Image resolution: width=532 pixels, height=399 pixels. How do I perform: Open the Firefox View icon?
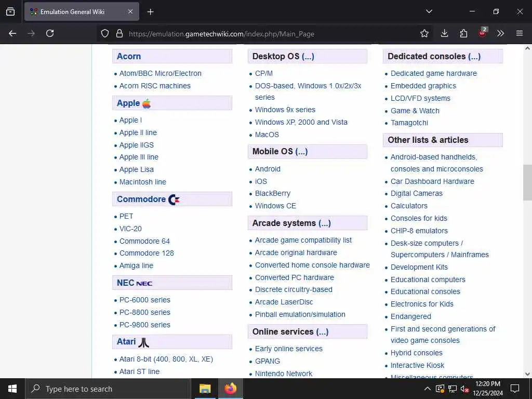[x=10, y=11]
